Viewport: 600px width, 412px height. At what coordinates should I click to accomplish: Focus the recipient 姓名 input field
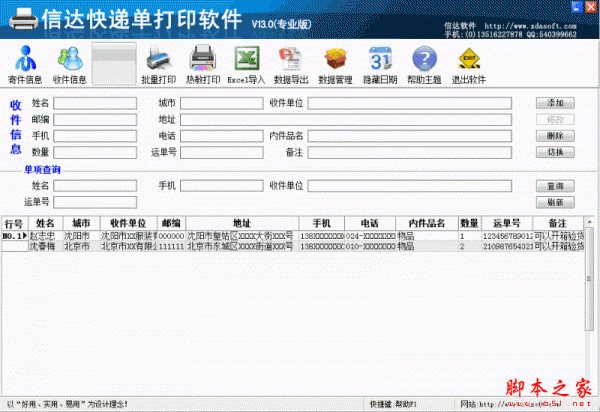(x=95, y=103)
